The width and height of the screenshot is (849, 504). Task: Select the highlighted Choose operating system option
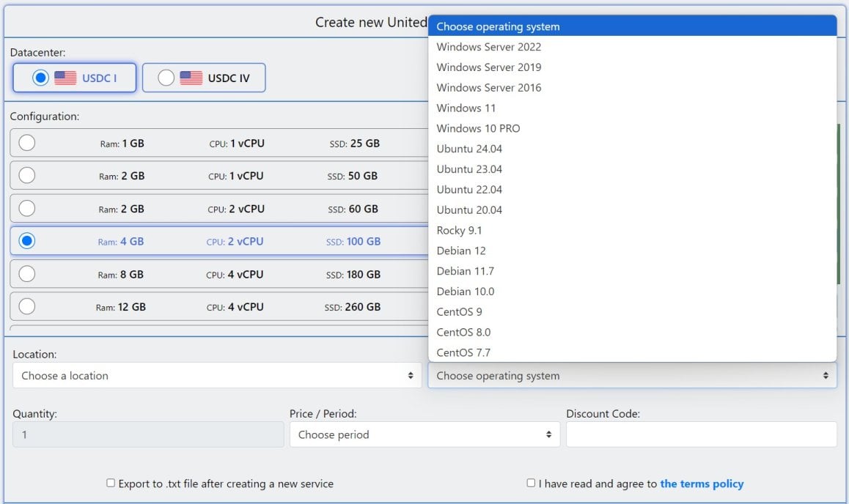(x=633, y=26)
